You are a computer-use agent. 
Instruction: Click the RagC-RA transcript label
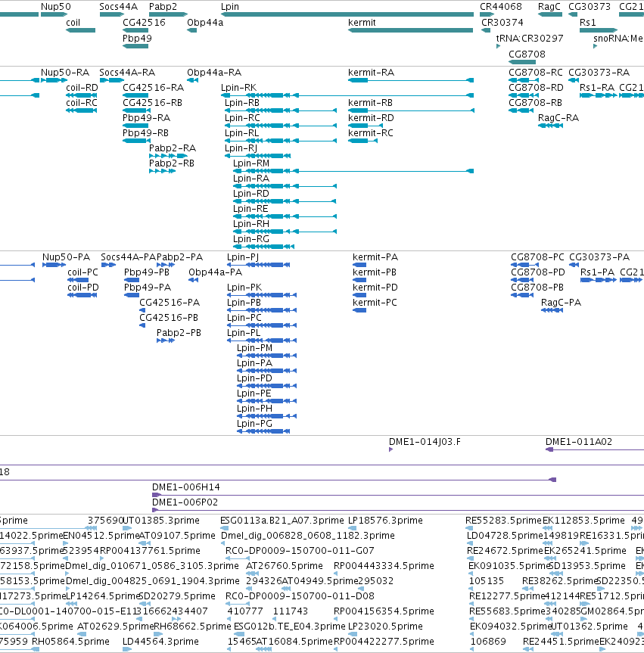(558, 118)
